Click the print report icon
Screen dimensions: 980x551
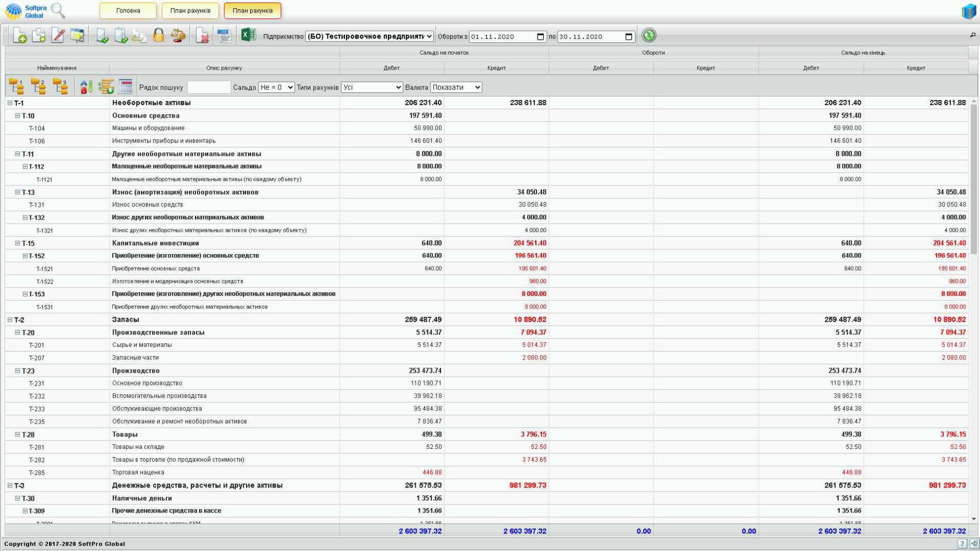pos(224,36)
